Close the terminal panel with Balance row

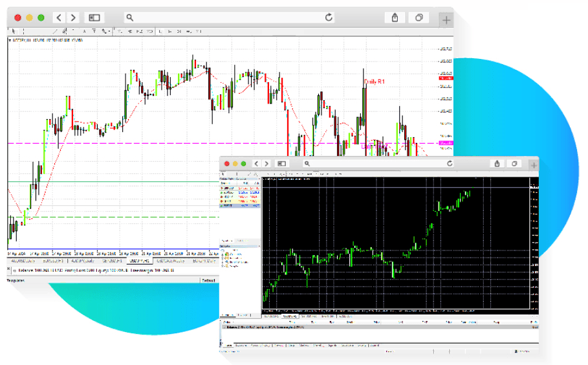[x=8, y=269]
